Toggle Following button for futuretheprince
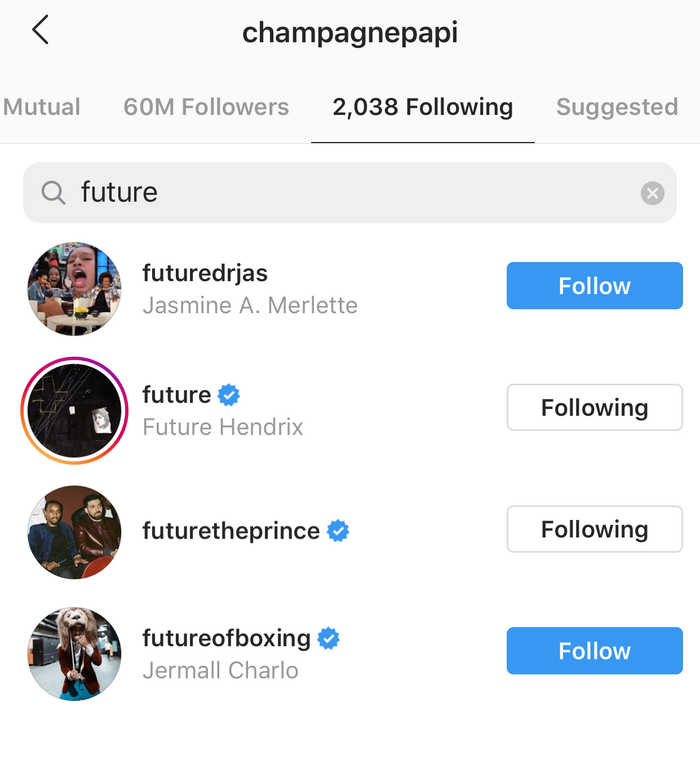Screen dimensions: 700x782 point(594,529)
